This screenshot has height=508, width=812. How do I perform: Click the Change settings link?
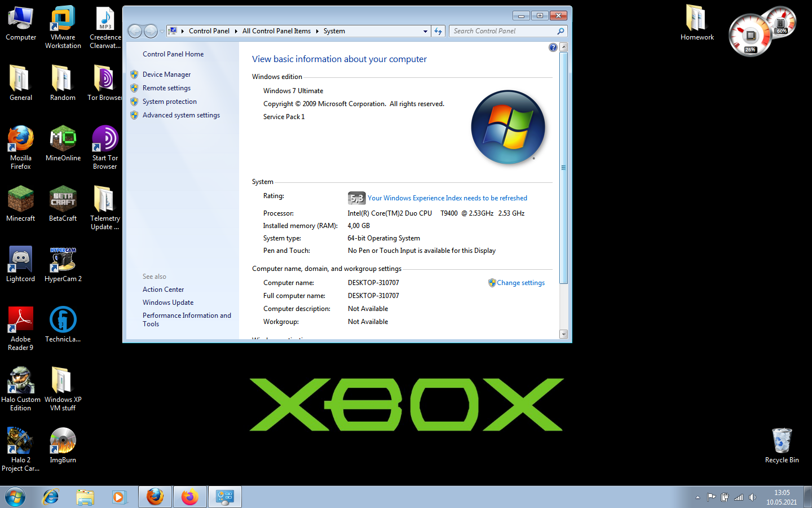(x=520, y=283)
